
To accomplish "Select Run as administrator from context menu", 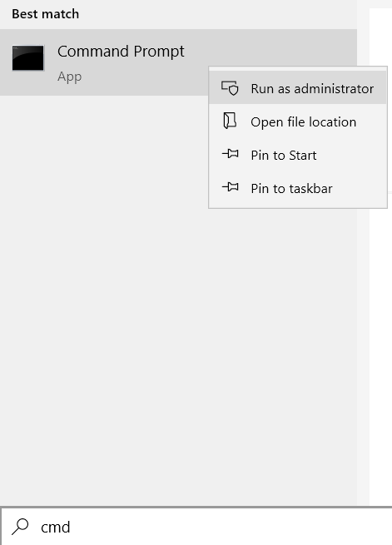I will (x=297, y=88).
